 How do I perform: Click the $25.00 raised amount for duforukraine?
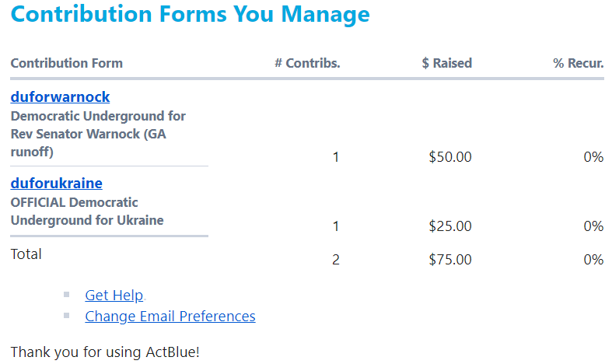click(449, 226)
